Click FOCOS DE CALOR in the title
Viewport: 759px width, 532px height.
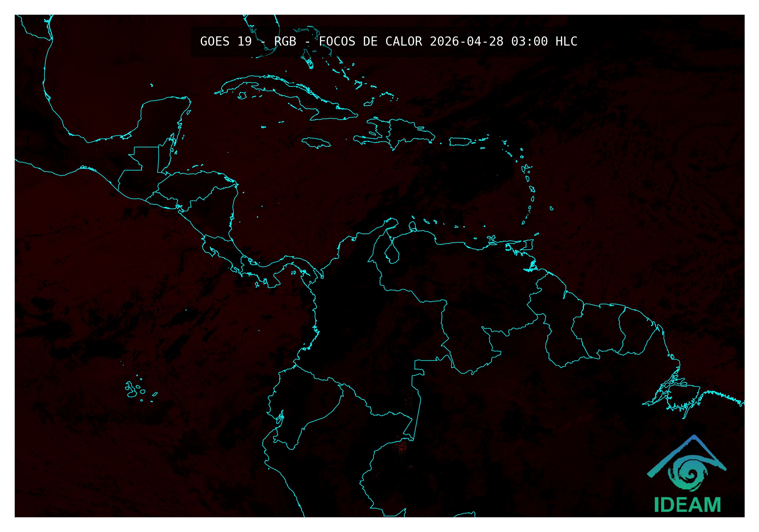(x=370, y=42)
